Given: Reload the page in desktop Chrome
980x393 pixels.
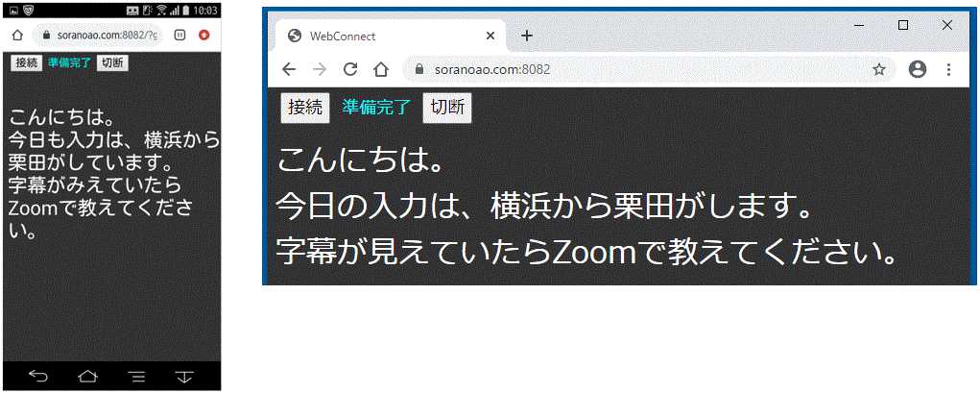Looking at the screenshot, I should coord(350,69).
